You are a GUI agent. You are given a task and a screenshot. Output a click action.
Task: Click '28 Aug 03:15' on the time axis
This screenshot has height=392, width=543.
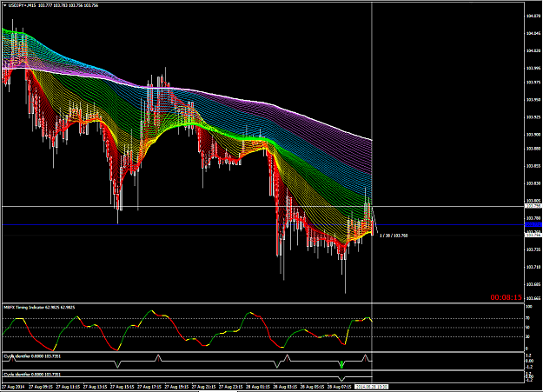click(x=285, y=387)
